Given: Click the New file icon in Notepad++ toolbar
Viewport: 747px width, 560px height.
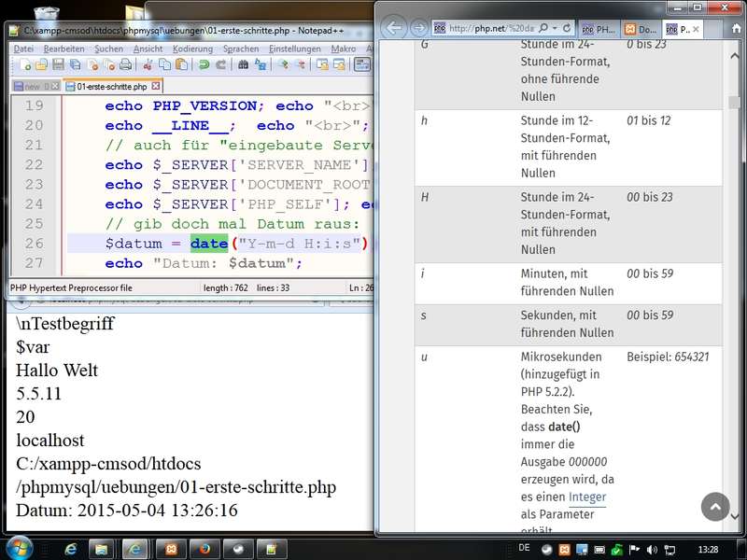Looking at the screenshot, I should point(25,64).
